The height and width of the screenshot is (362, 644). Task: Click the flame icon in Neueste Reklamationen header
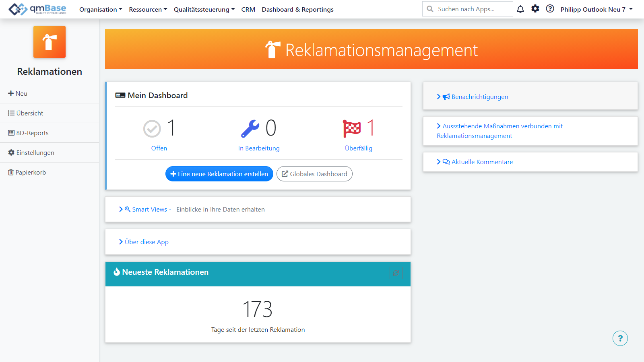click(x=117, y=272)
